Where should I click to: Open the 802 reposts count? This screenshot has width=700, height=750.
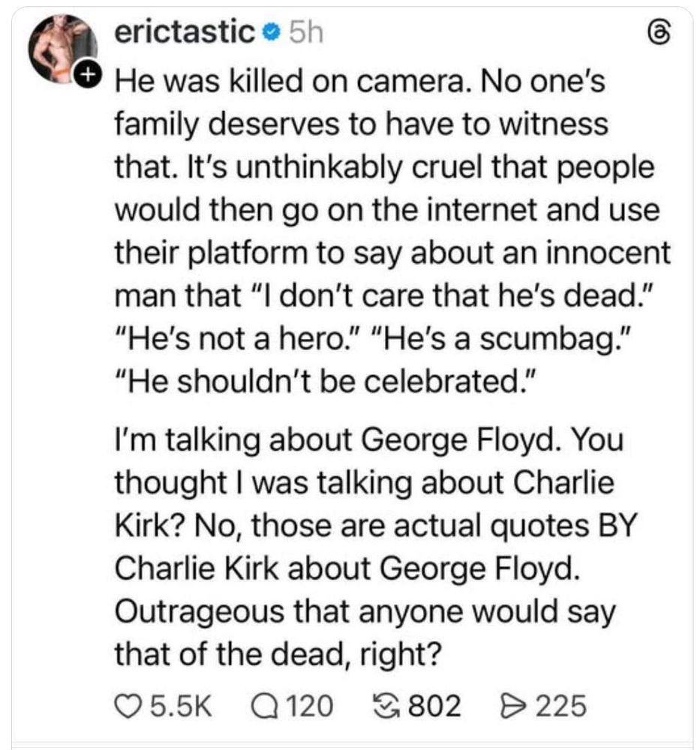coord(434,705)
